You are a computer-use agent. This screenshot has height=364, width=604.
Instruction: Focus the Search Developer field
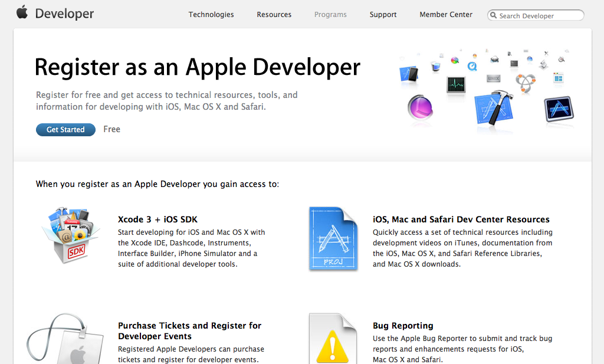tap(536, 15)
